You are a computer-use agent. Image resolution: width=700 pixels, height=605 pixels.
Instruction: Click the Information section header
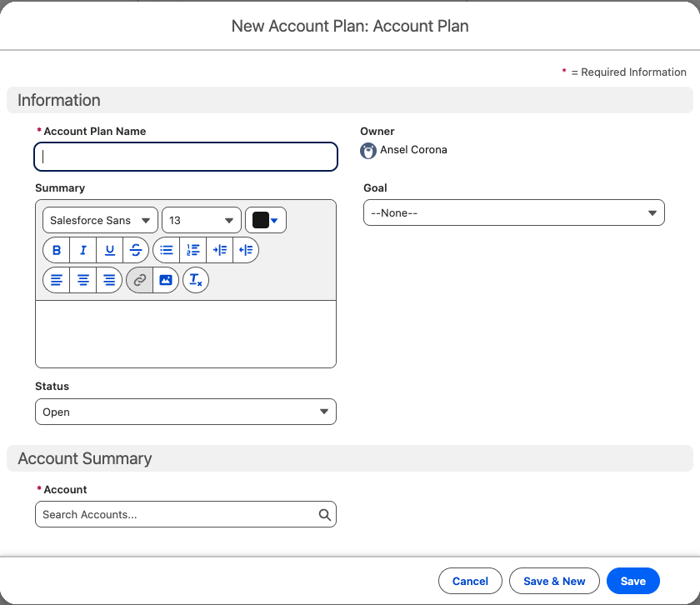click(350, 100)
